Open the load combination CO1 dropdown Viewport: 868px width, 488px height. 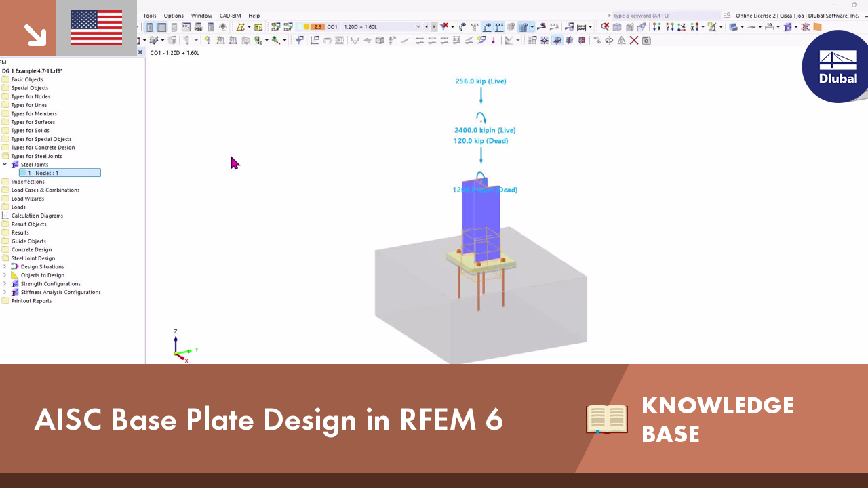pos(418,26)
